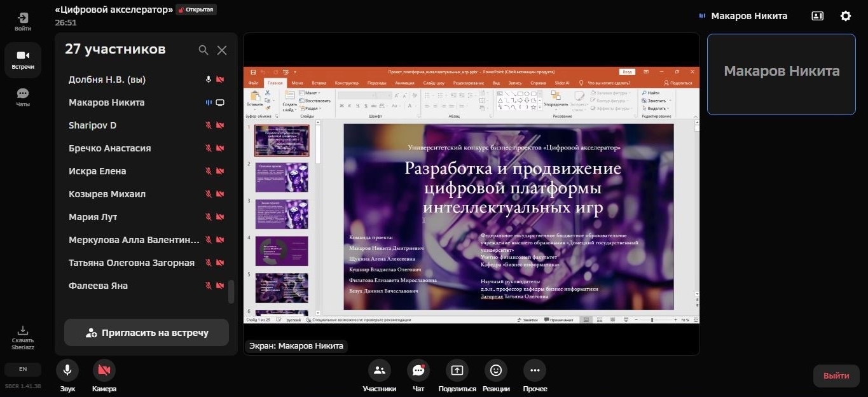This screenshot has height=397, width=868.
Task: Switch to the Конструктор ribbon tab
Action: tap(347, 83)
